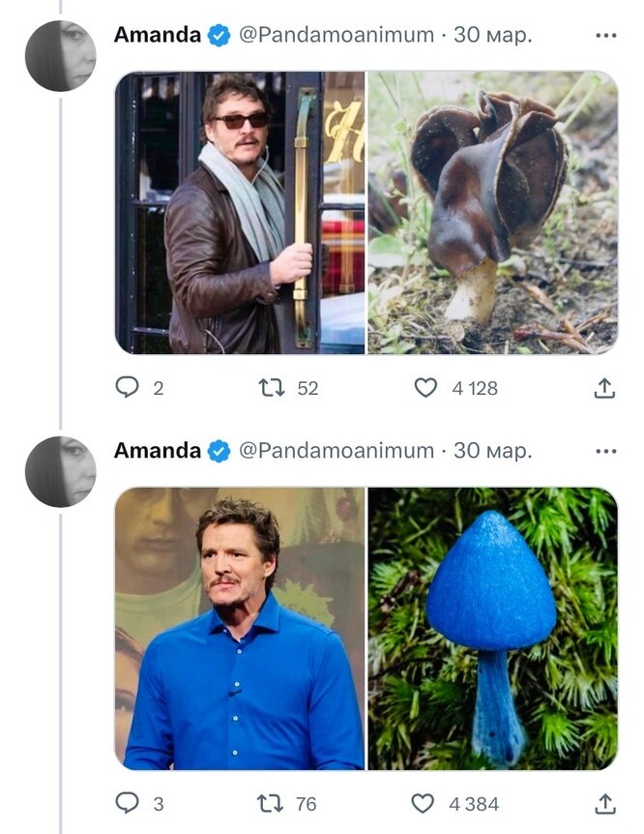Image resolution: width=644 pixels, height=834 pixels.
Task: View the man in sunglasses photo
Action: (x=241, y=212)
